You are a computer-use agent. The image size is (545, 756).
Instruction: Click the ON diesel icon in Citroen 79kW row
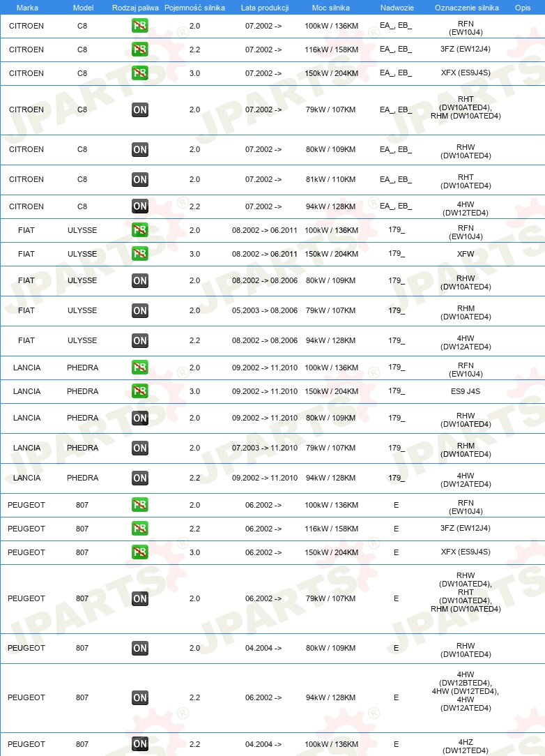tap(140, 110)
